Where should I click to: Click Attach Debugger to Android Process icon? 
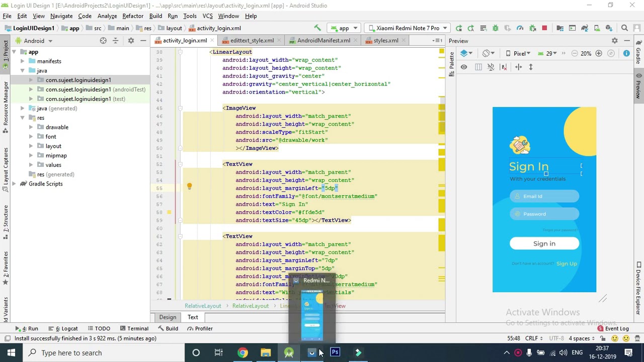pyautogui.click(x=532, y=28)
